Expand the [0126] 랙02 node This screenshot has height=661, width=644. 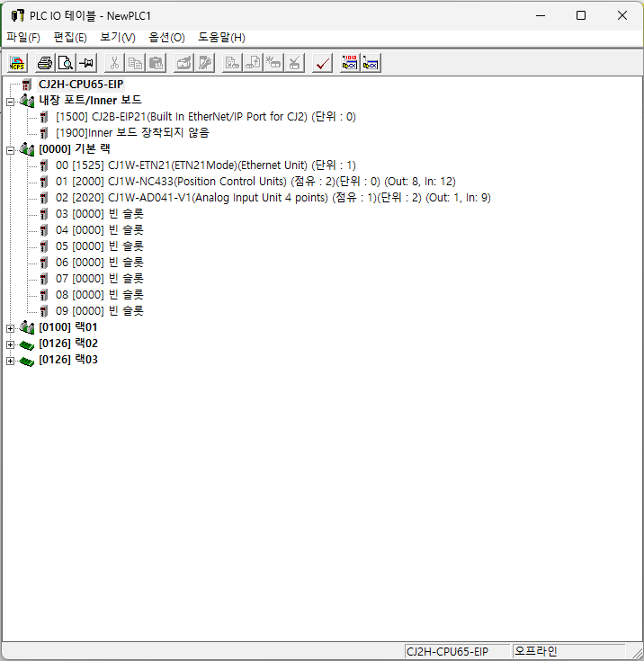[x=10, y=344]
